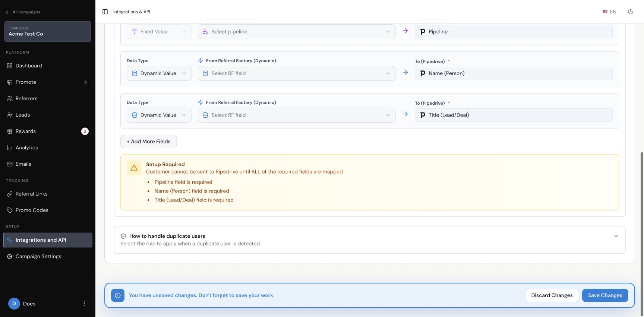Screen dimensions: 644x317
Task: Open Dashboard in sidebar
Action: [48, 66]
